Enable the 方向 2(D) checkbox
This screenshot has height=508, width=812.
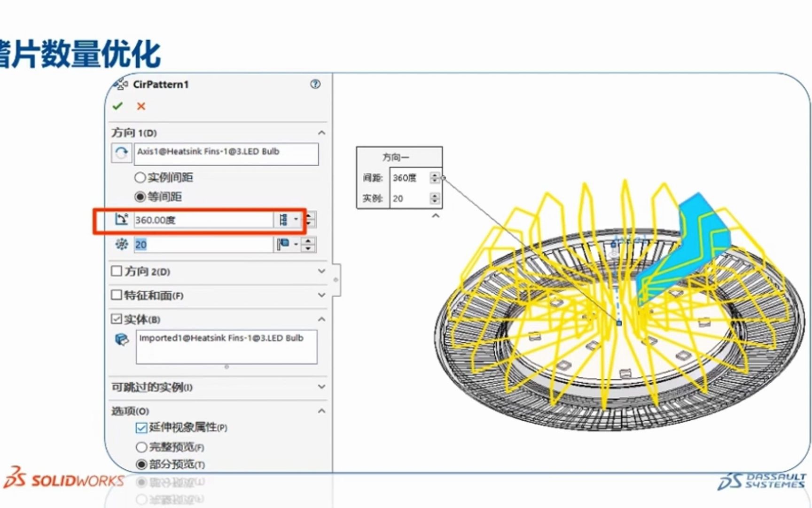[116, 271]
